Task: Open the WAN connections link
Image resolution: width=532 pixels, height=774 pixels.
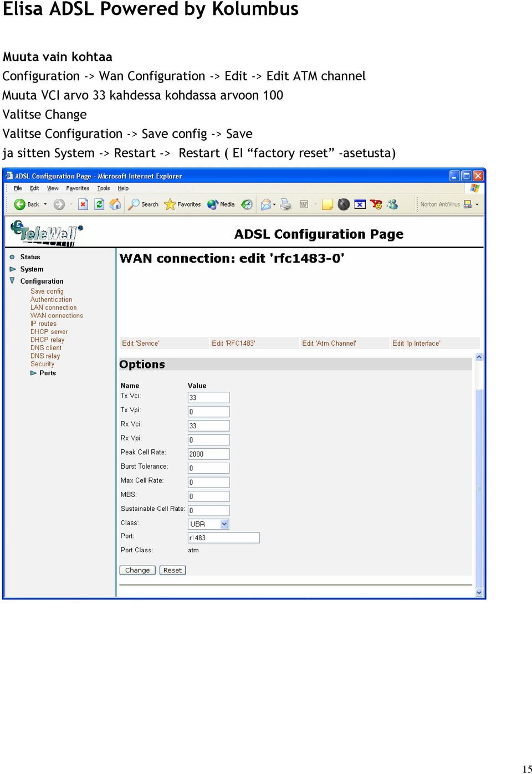Action: [57, 316]
